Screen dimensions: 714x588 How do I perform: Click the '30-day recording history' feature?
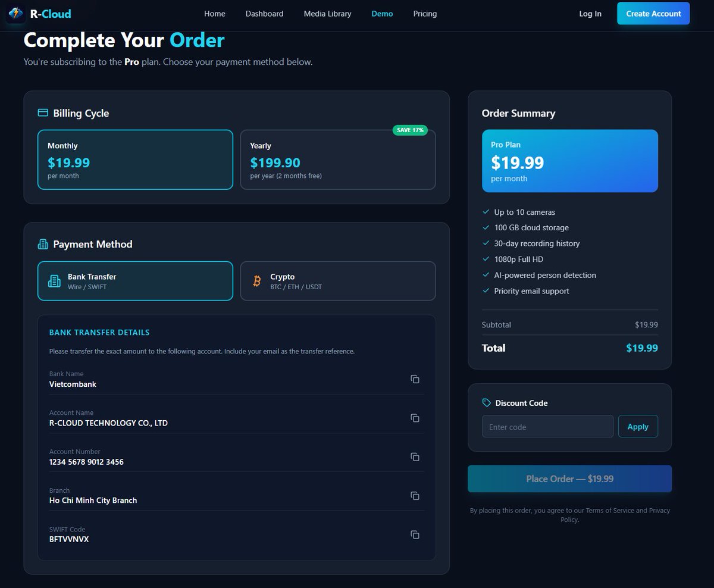pos(537,243)
